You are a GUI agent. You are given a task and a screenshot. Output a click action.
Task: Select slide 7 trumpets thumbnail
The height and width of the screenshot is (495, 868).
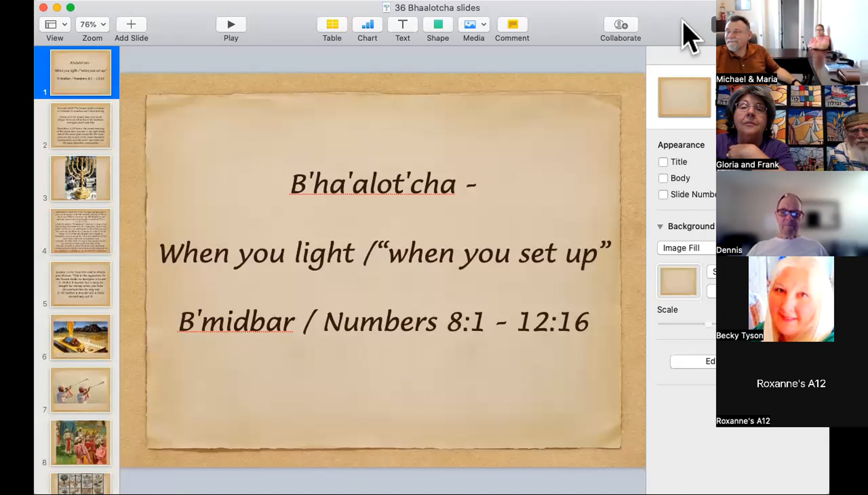pos(81,390)
